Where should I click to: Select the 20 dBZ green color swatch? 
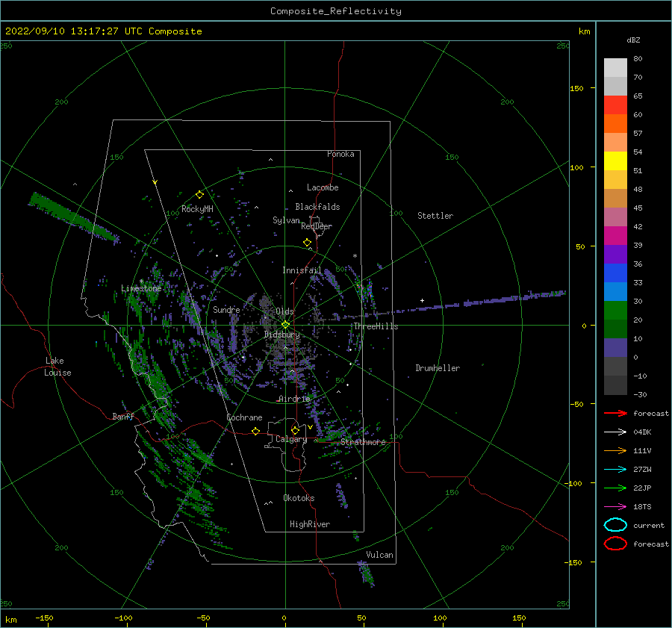pyautogui.click(x=615, y=311)
